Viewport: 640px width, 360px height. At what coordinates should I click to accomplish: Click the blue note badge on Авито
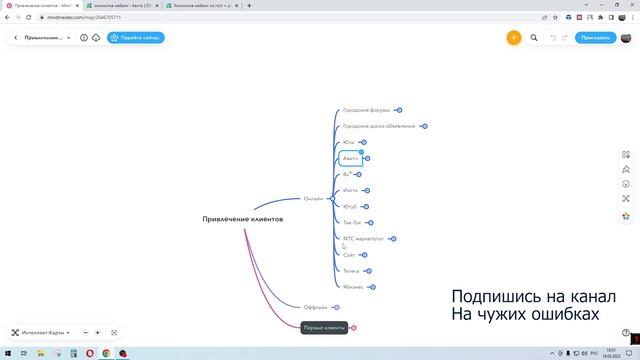(x=361, y=152)
